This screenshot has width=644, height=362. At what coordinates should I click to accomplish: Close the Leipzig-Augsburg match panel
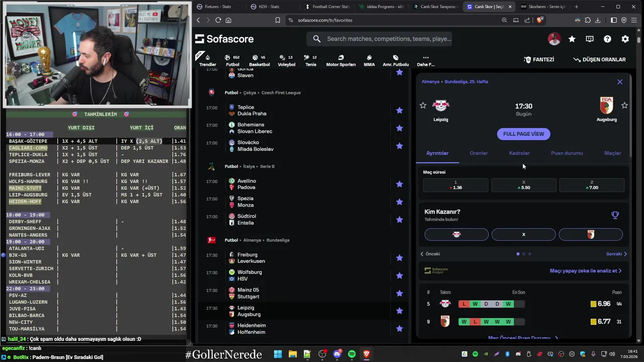point(620,81)
